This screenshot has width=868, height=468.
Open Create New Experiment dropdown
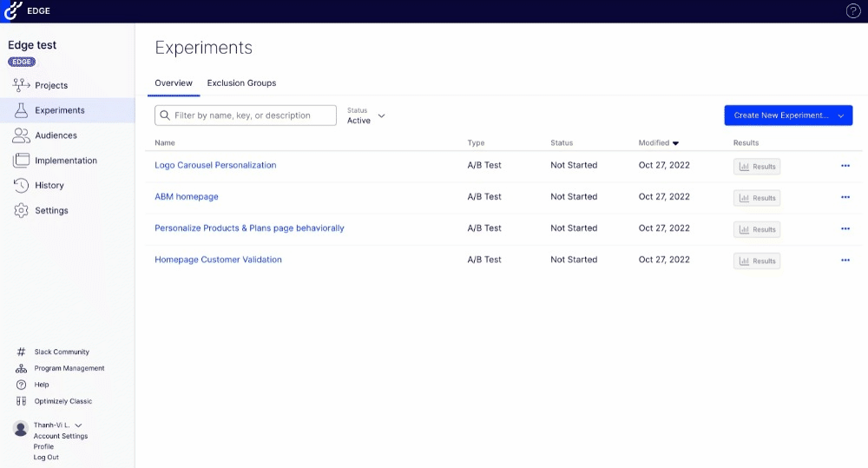tap(788, 115)
